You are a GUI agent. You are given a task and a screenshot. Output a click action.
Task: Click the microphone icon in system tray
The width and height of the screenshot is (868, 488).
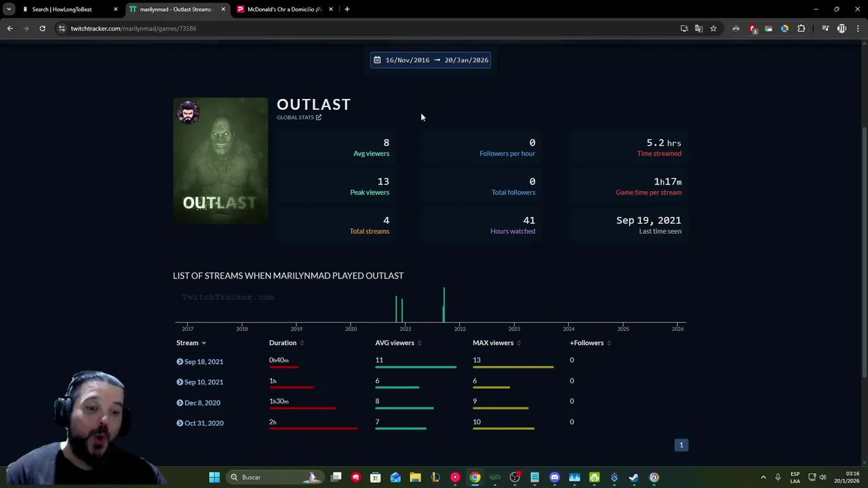coord(778,477)
